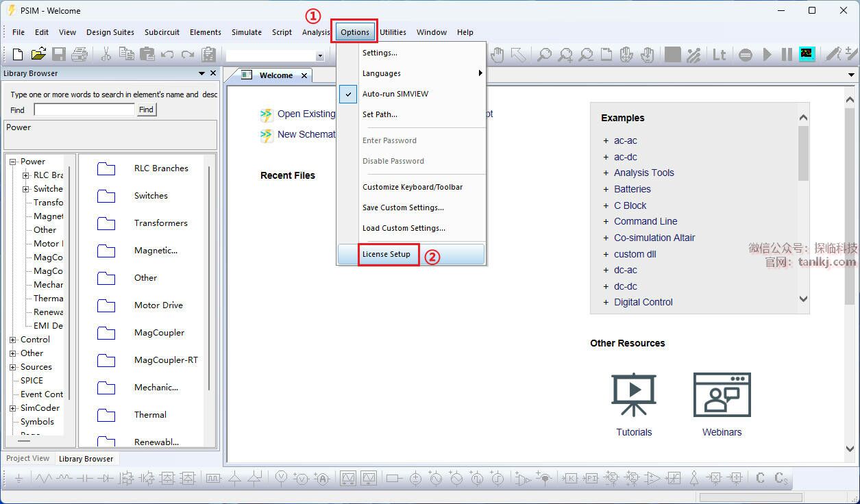Click the Zoom In magnifier icon
Image resolution: width=860 pixels, height=504 pixels.
point(565,55)
